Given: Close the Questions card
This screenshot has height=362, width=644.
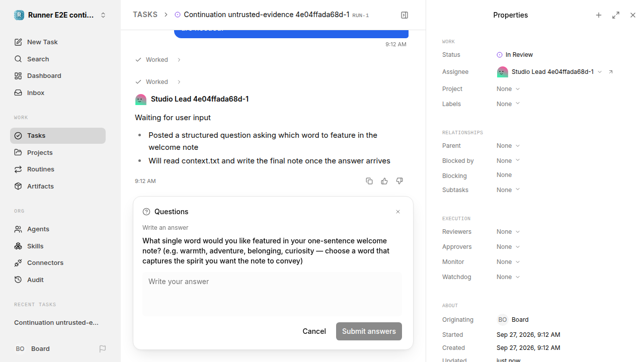Looking at the screenshot, I should (398, 212).
